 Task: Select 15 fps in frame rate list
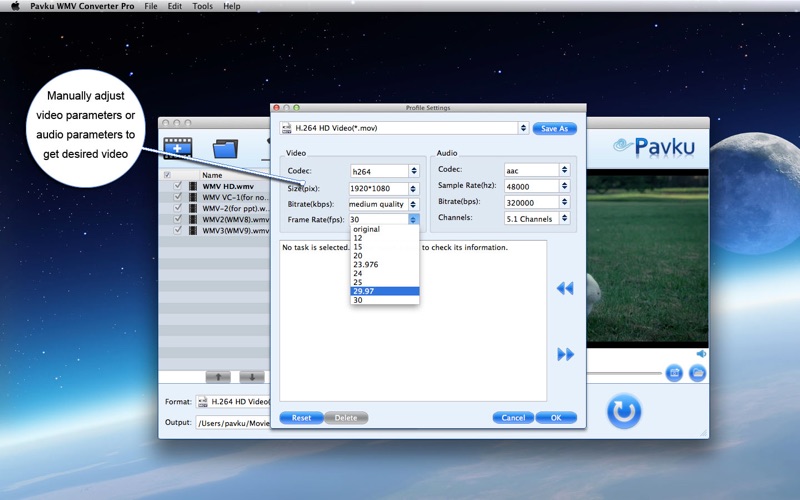point(385,247)
